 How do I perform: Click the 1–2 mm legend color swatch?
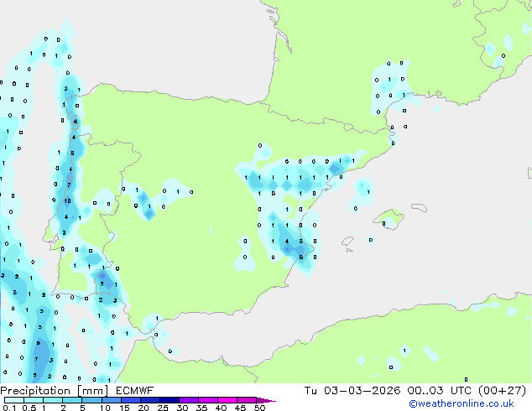click(53, 400)
